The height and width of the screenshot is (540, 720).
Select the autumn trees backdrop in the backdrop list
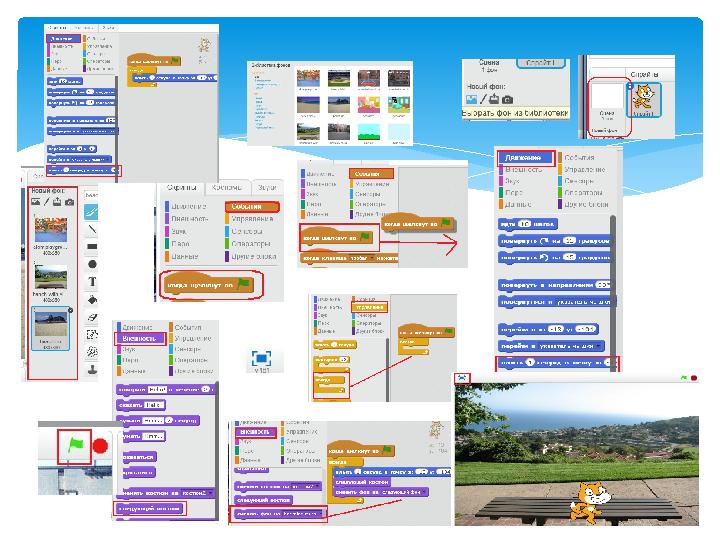[51, 231]
